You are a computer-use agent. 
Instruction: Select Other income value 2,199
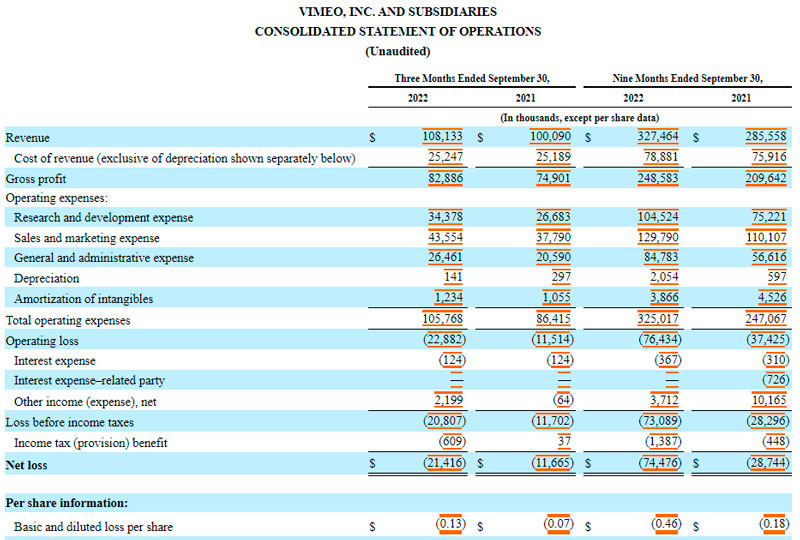pyautogui.click(x=448, y=400)
